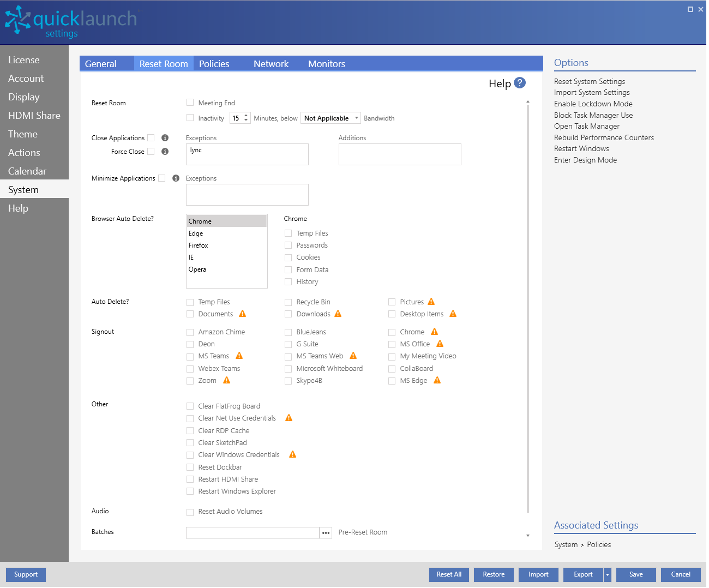This screenshot has width=709, height=588.
Task: Click Enable Lockdown Mode option
Action: 593,104
